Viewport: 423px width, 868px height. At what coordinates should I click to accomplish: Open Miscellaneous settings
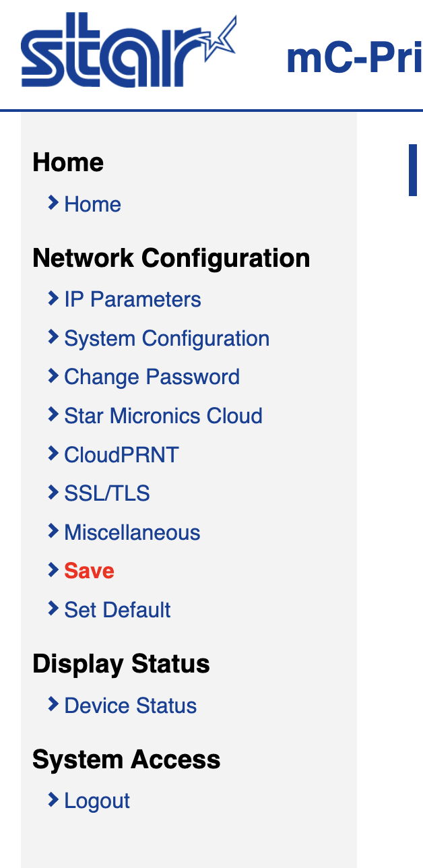pyautogui.click(x=132, y=532)
